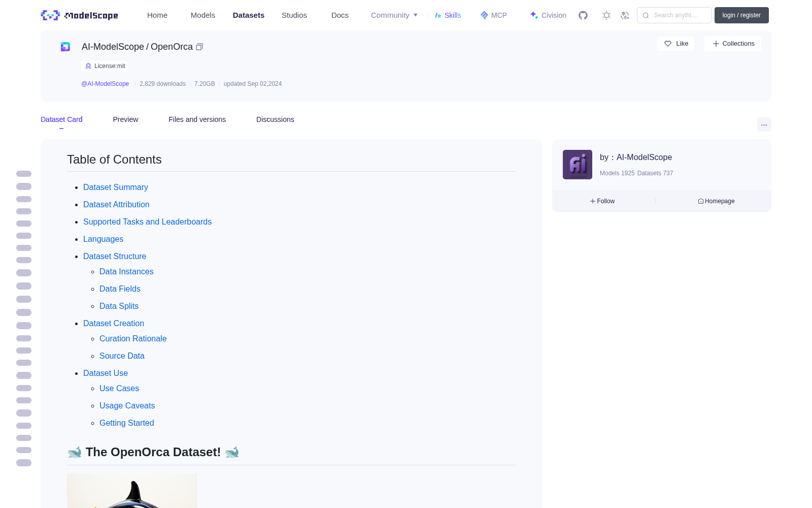Open the Models navigation item
Screen dimensions: 812x508
pos(203,15)
